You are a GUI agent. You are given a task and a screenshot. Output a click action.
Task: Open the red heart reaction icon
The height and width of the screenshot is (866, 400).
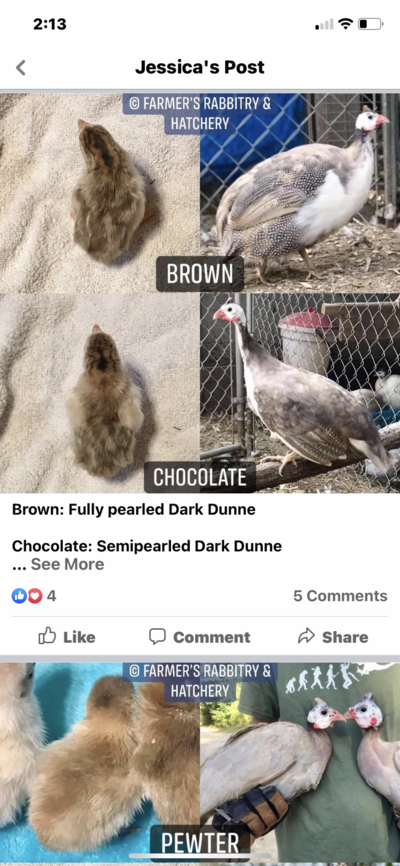click(x=35, y=595)
